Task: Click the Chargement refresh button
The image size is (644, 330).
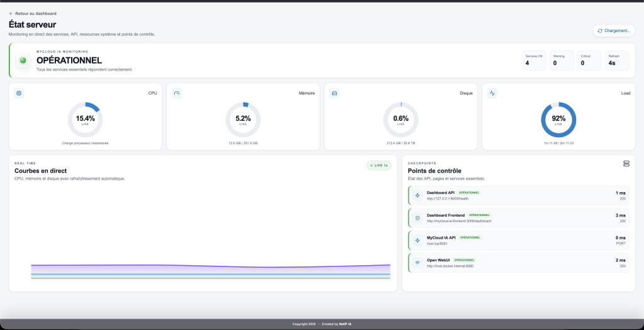Action: pos(614,30)
